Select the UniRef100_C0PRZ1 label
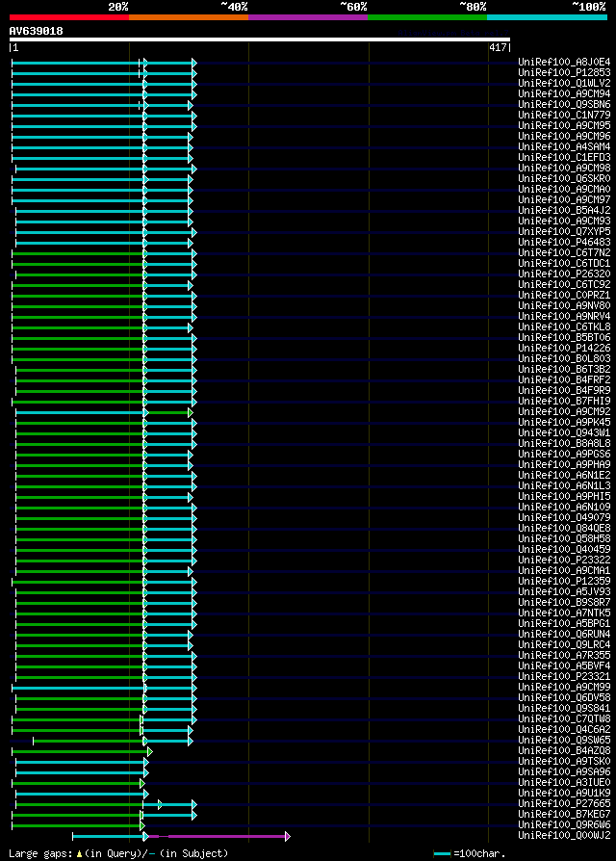 click(x=564, y=295)
